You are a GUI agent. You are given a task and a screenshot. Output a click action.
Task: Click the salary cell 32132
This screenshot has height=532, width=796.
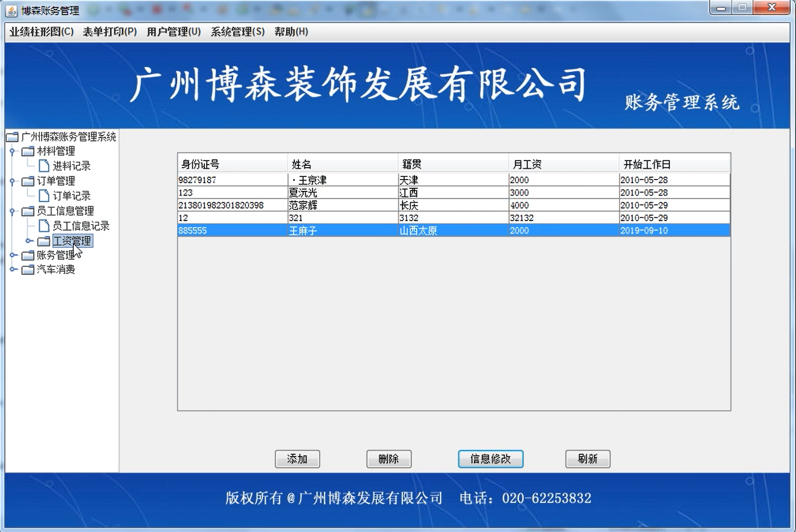[564, 218]
